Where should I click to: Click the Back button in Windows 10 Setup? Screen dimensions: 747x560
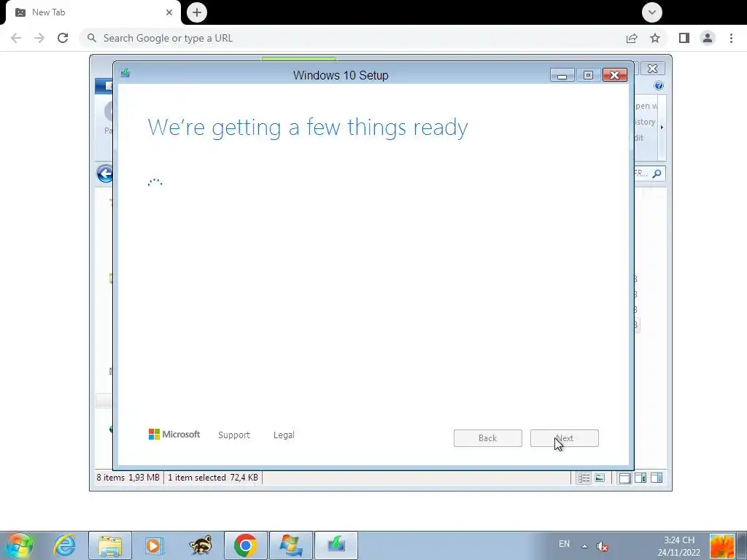tap(487, 438)
